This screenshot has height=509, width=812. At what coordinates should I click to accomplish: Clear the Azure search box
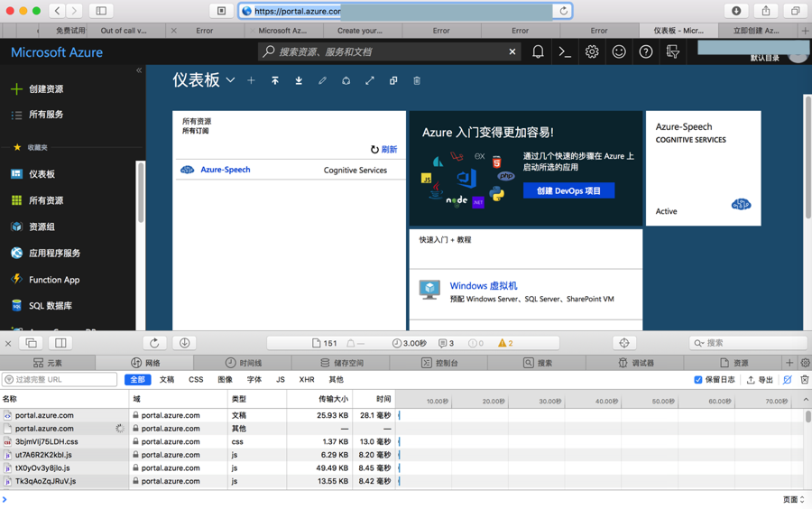(512, 51)
